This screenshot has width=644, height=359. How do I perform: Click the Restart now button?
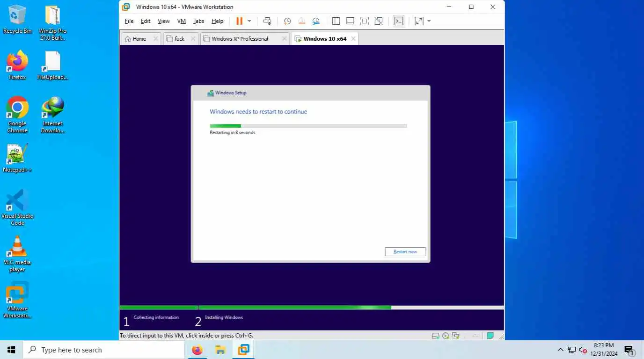(405, 252)
